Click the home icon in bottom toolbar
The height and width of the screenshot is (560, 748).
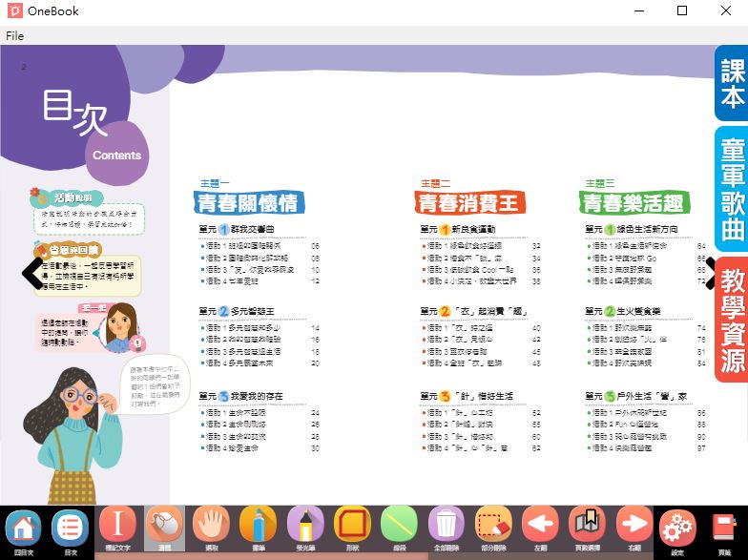pos(23,527)
